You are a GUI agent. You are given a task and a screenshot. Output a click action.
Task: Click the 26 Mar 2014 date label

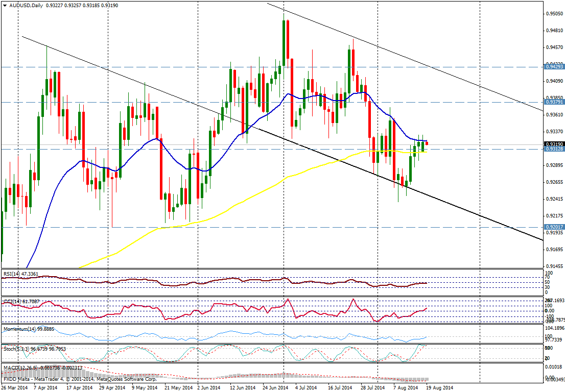coord(15,388)
